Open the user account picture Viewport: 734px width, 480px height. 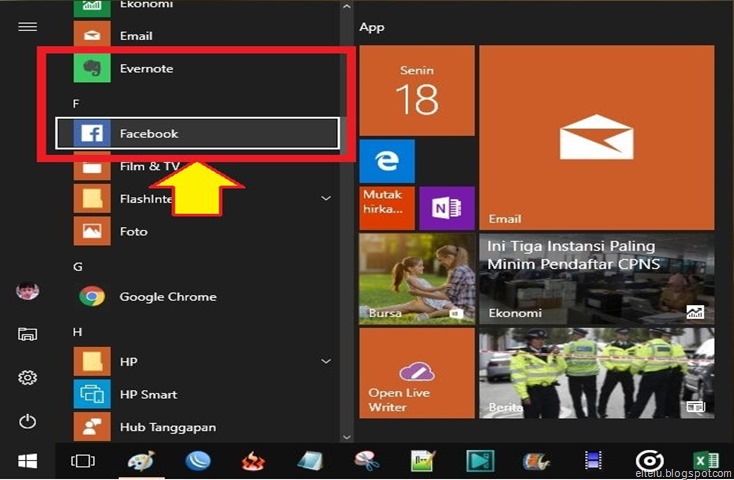pyautogui.click(x=27, y=291)
